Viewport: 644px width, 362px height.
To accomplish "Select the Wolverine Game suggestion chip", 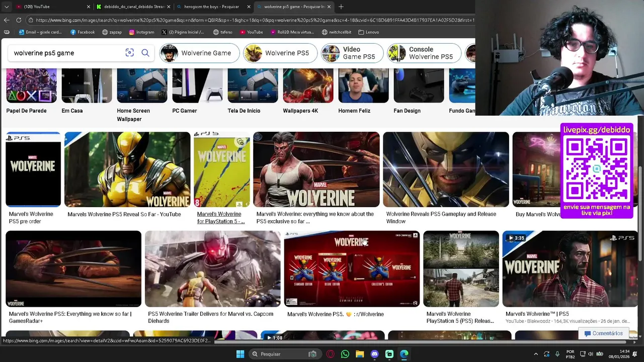I will coord(199,53).
